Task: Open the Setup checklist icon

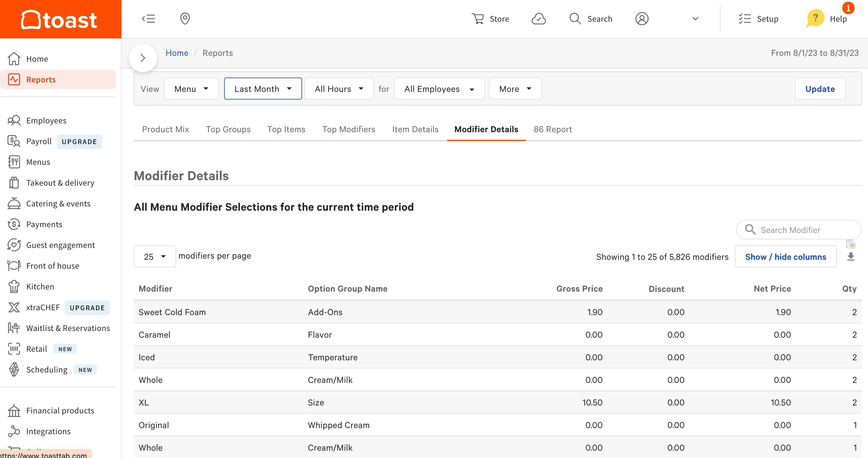Action: click(744, 19)
